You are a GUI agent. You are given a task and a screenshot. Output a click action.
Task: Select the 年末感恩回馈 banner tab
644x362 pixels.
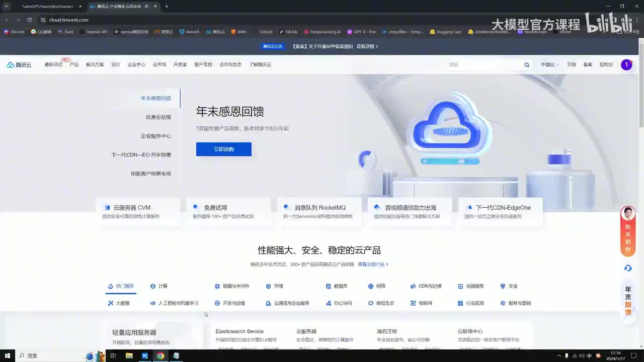tap(156, 98)
